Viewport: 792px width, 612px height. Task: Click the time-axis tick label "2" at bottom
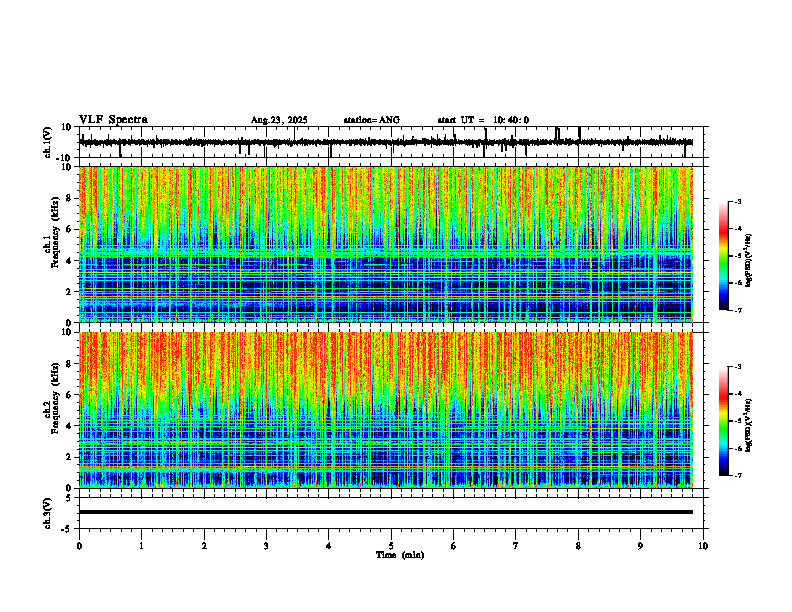[x=204, y=546]
